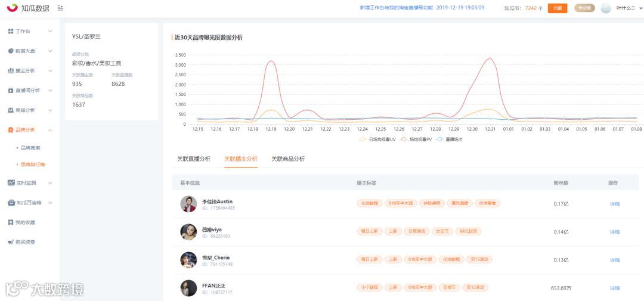This screenshot has height=301, width=644.
Task: Click the brand name YSL/圣罗兰
Action: (86, 36)
